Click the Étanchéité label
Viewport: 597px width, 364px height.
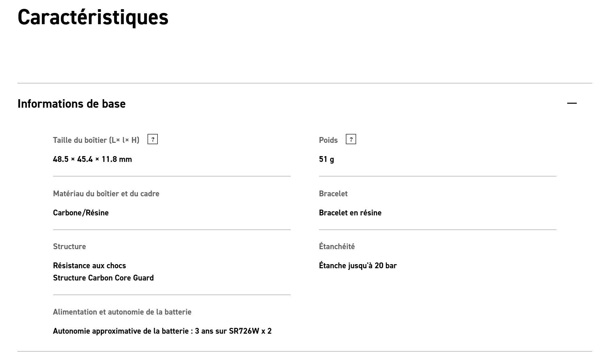[337, 246]
